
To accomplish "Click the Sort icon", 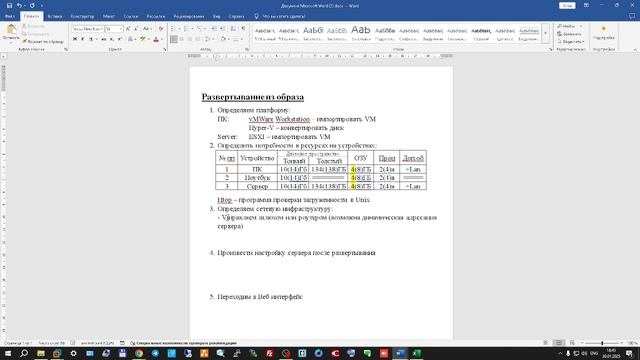I will click(x=233, y=29).
